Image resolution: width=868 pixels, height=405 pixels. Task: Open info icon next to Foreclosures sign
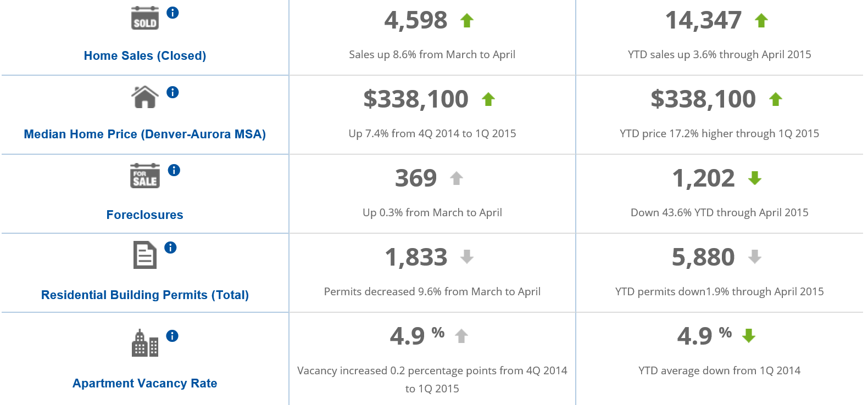(x=174, y=170)
